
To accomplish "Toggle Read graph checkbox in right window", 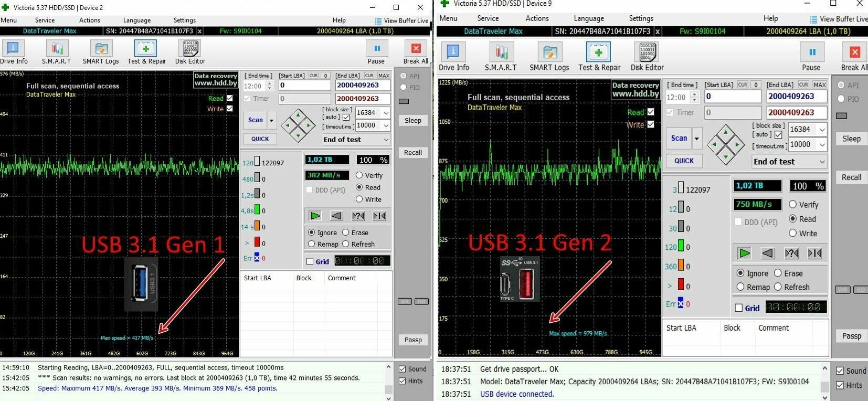I will 651,112.
